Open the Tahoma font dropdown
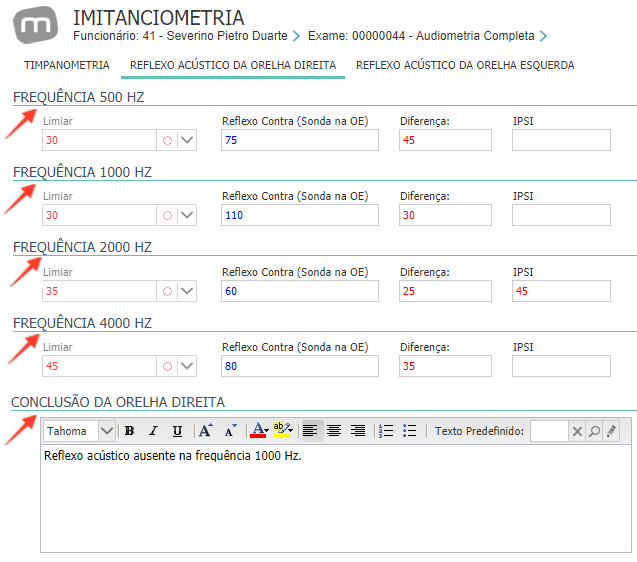The image size is (637, 562). coord(107,431)
